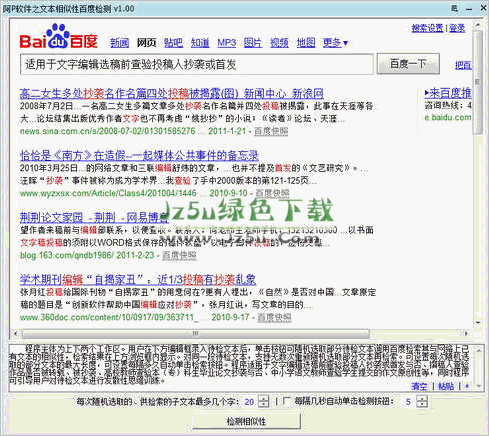489x436 pixels.
Task: Click the 检测相似性 button
Action: click(247, 421)
